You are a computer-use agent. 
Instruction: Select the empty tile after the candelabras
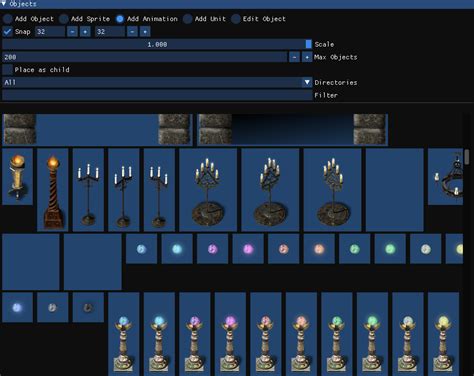click(x=395, y=190)
